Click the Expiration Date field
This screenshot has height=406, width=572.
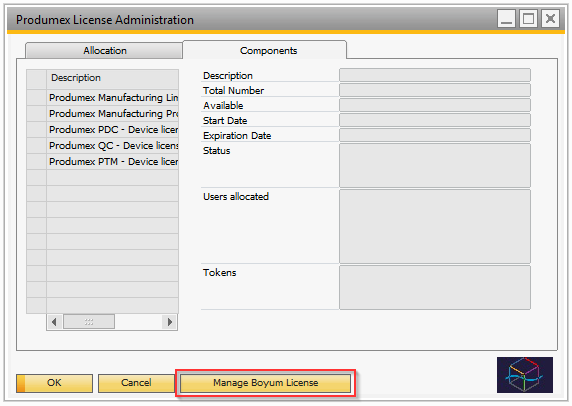tap(435, 135)
